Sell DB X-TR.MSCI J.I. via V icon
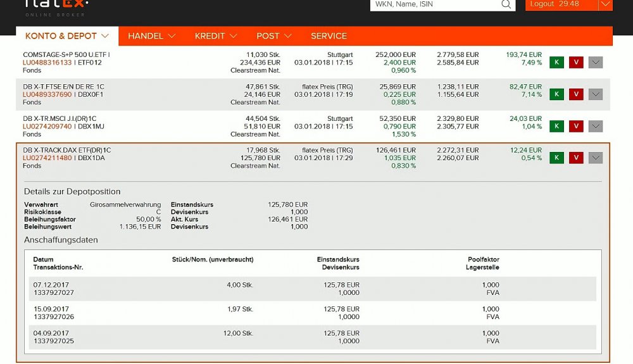The width and height of the screenshot is (633, 364). pos(576,126)
